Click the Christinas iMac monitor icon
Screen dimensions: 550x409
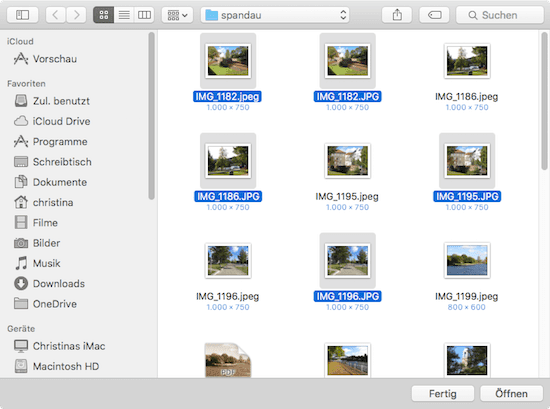click(x=21, y=346)
